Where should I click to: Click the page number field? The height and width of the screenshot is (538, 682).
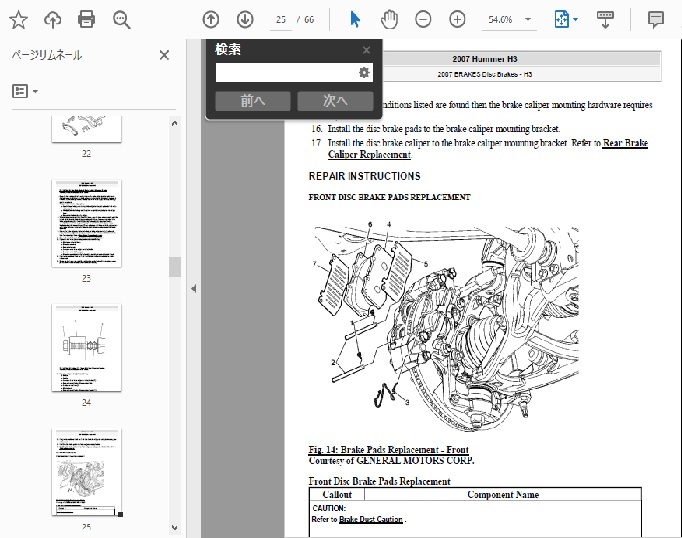[281, 20]
